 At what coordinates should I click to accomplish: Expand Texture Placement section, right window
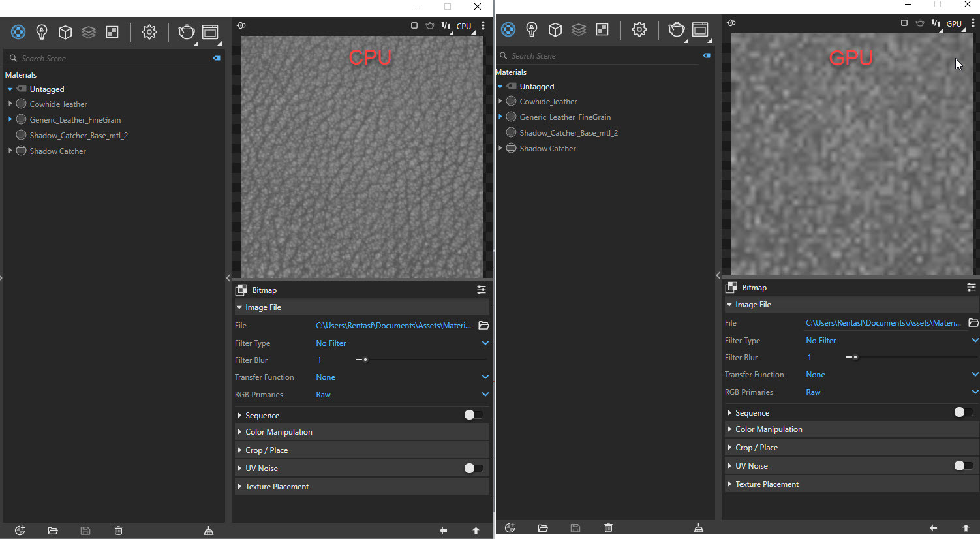[x=851, y=484]
